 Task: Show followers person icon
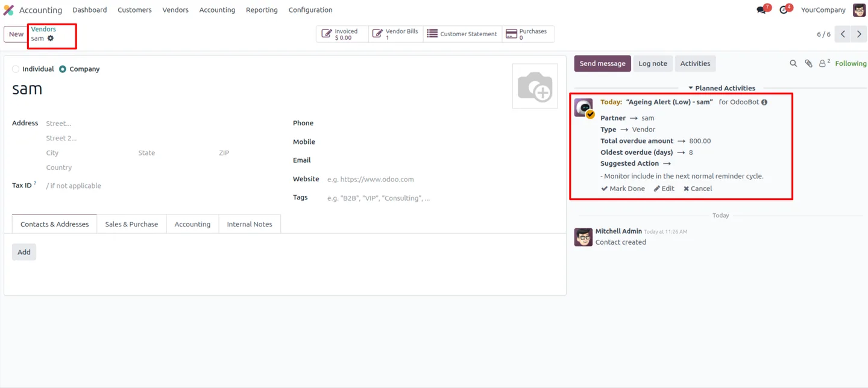tap(823, 63)
